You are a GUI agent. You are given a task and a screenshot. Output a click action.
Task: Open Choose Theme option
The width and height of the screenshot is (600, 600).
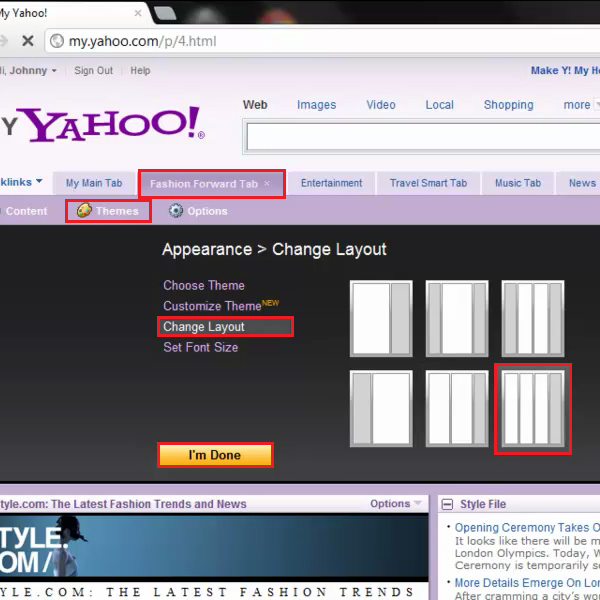(x=204, y=285)
